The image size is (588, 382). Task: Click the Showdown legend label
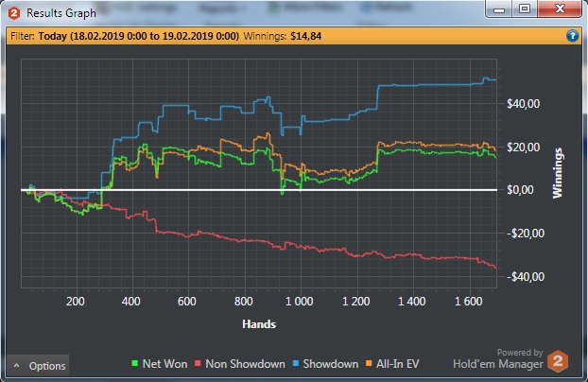[x=330, y=364]
